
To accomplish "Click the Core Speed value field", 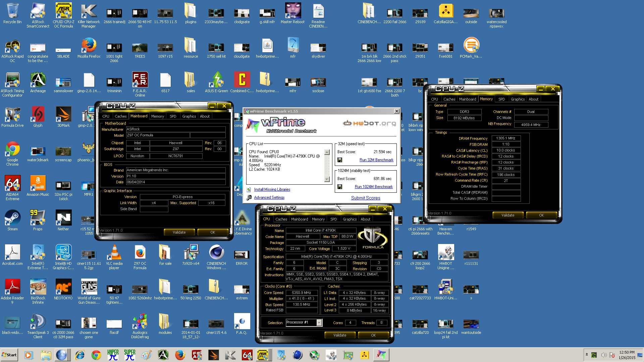I will pyautogui.click(x=302, y=293).
